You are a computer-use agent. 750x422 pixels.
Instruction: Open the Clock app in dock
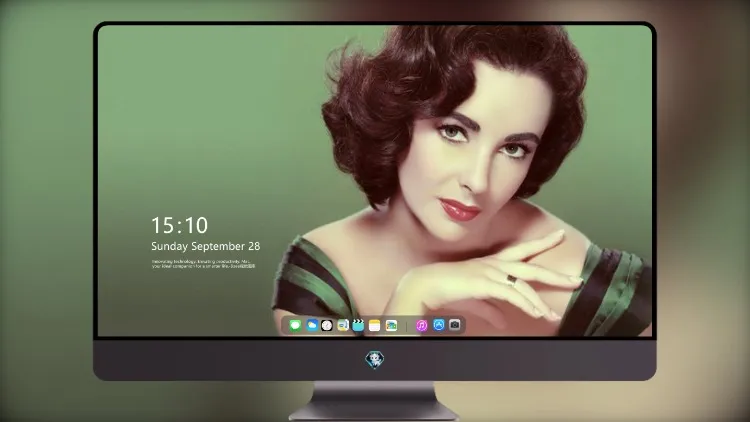click(327, 325)
